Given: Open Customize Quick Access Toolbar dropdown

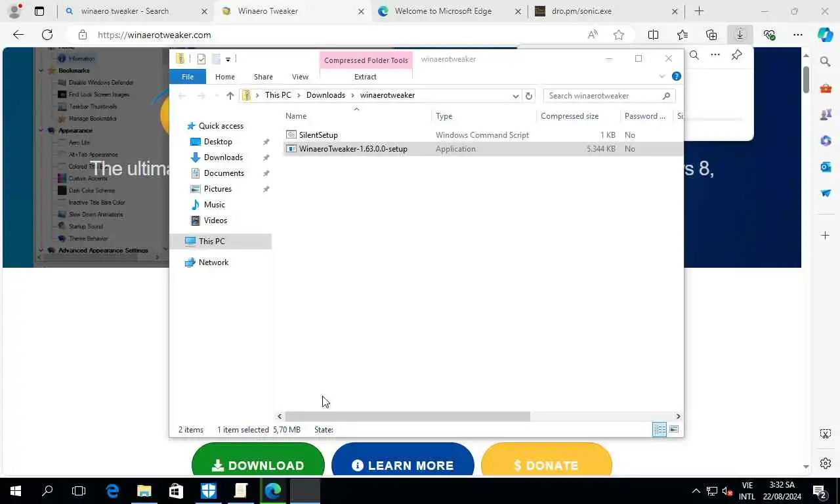Looking at the screenshot, I should tap(228, 59).
